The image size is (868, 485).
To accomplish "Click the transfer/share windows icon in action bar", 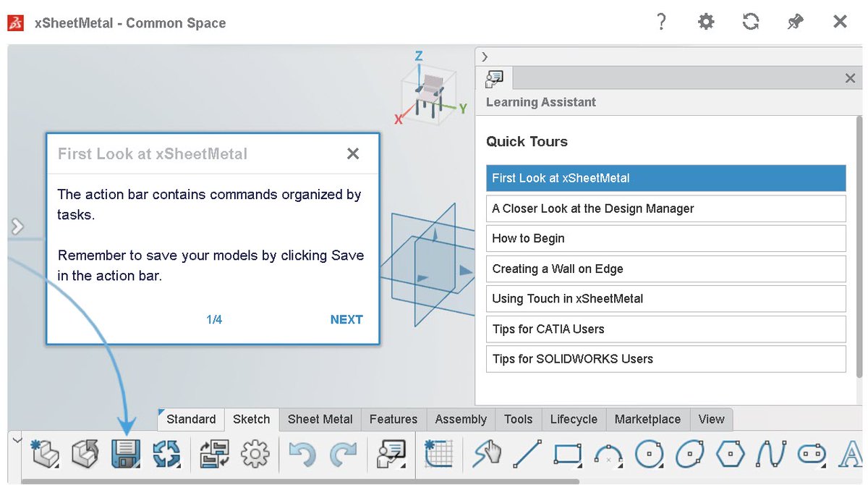I will point(215,455).
